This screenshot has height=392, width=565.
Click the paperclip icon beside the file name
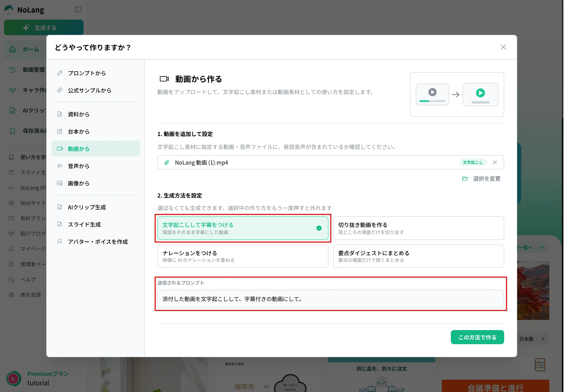[167, 162]
